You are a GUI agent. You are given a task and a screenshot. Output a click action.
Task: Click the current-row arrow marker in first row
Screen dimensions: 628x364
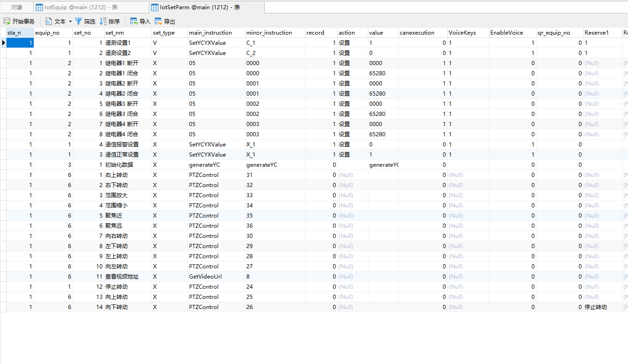(x=4, y=43)
